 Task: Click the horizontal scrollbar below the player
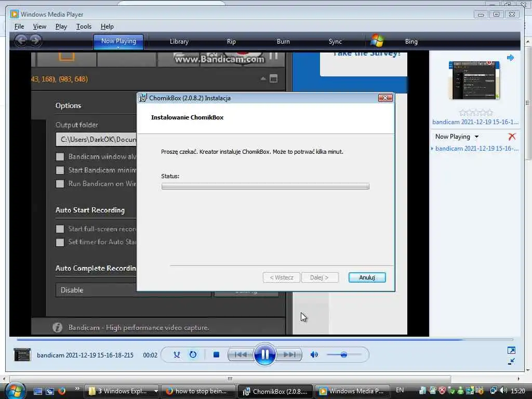pos(230,379)
